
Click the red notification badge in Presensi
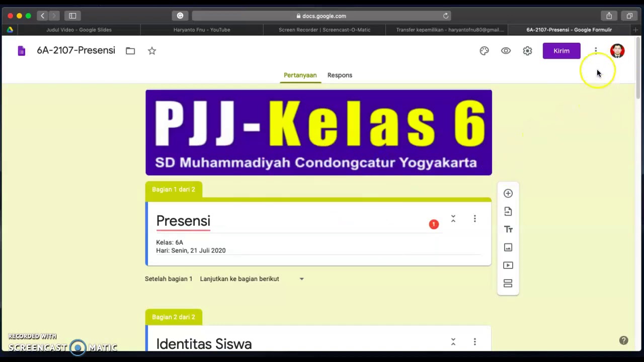point(434,224)
